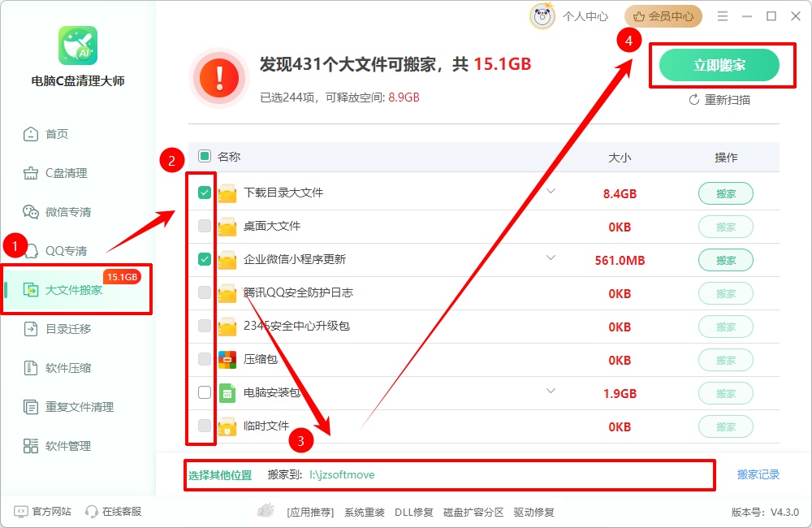This screenshot has height=528, width=812.
Task: Click the folder icon of 2345安全中心升级包
Action: (x=227, y=327)
